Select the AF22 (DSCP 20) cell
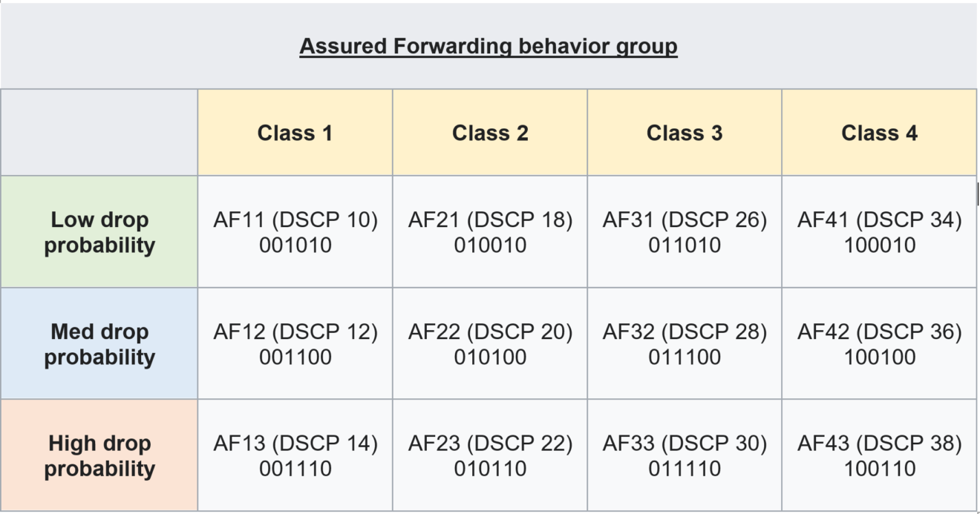The image size is (980, 514). point(490,344)
